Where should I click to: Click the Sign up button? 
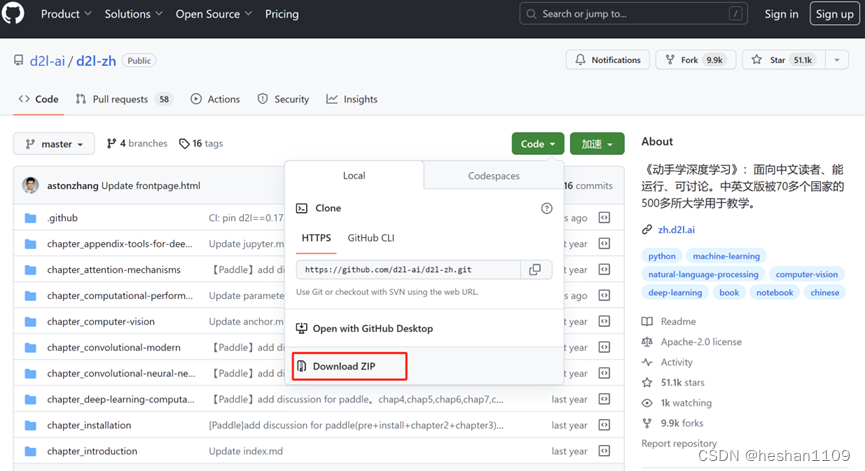pos(834,14)
